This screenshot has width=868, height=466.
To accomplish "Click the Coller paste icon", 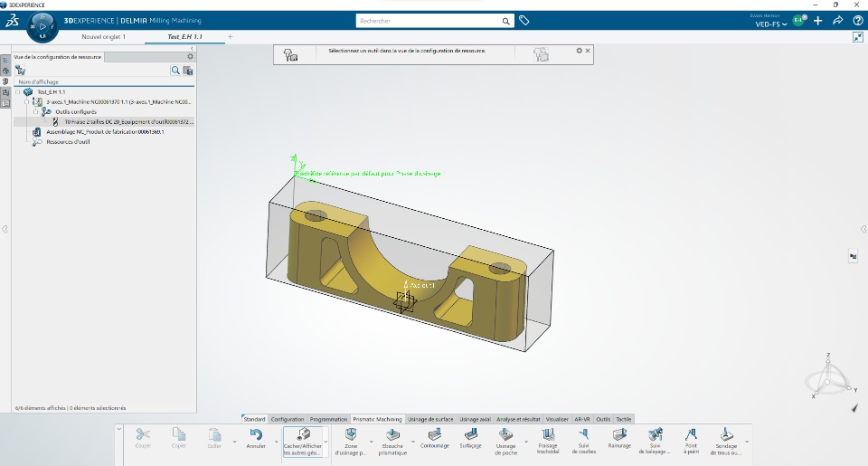I will click(x=214, y=434).
